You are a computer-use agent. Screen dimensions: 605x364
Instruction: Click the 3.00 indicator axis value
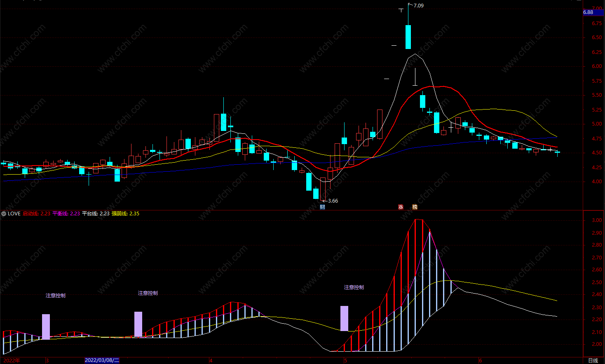click(x=596, y=220)
